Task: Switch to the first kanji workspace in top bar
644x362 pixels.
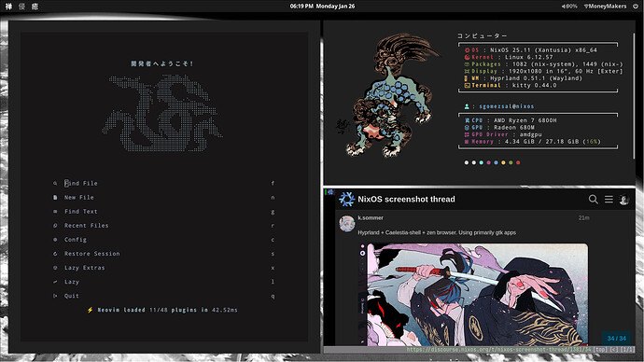Action: (8, 7)
